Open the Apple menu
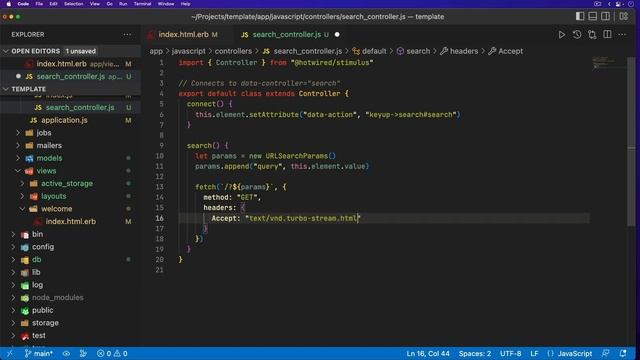This screenshot has height=360, width=640. tap(9, 4)
